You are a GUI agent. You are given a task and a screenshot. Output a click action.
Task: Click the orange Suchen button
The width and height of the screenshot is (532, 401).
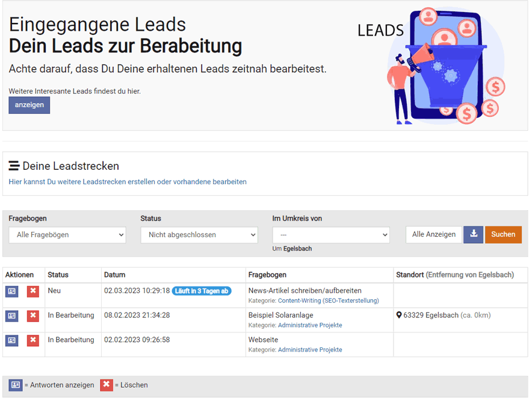[x=503, y=234]
